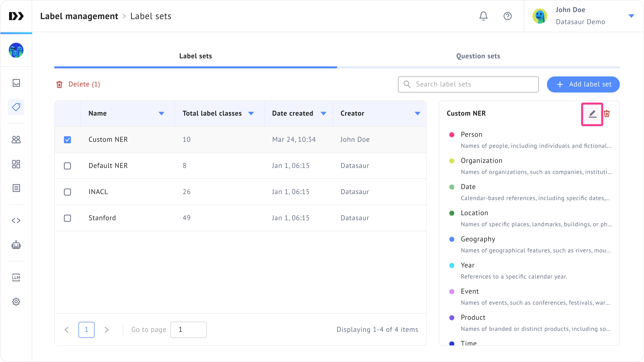
Task: Click the red trash icon beside Custom NER title
Action: click(x=607, y=114)
